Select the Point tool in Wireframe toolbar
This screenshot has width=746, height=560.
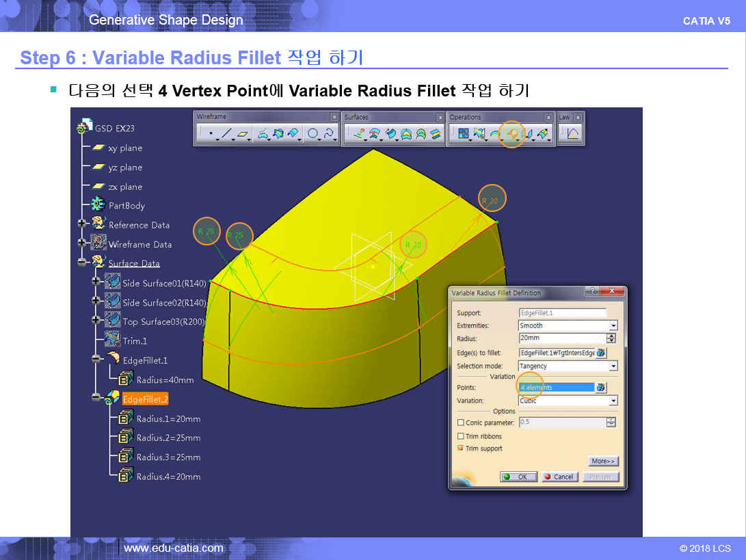pos(210,134)
